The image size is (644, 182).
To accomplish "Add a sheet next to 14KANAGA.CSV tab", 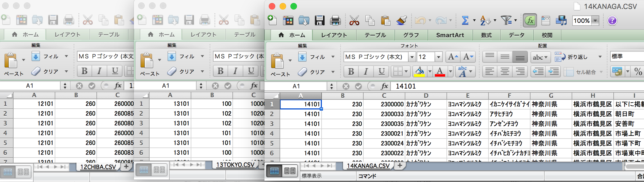I will [x=400, y=165].
